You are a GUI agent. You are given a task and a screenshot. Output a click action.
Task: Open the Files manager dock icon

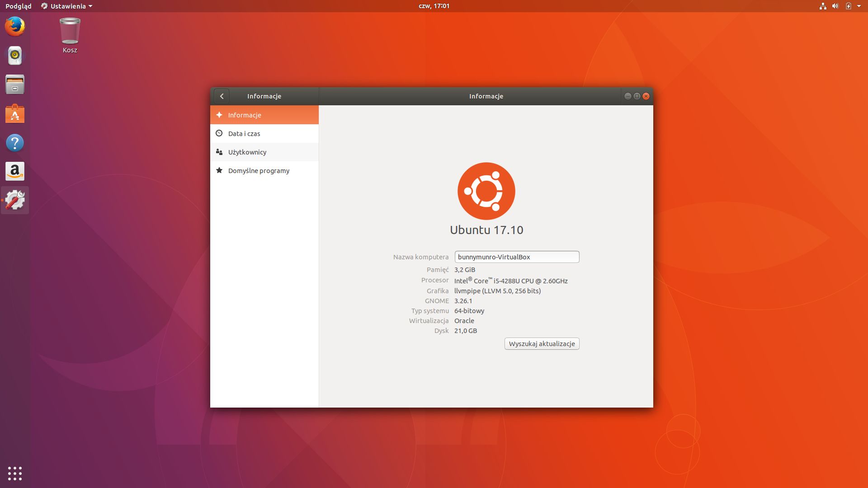coord(15,84)
